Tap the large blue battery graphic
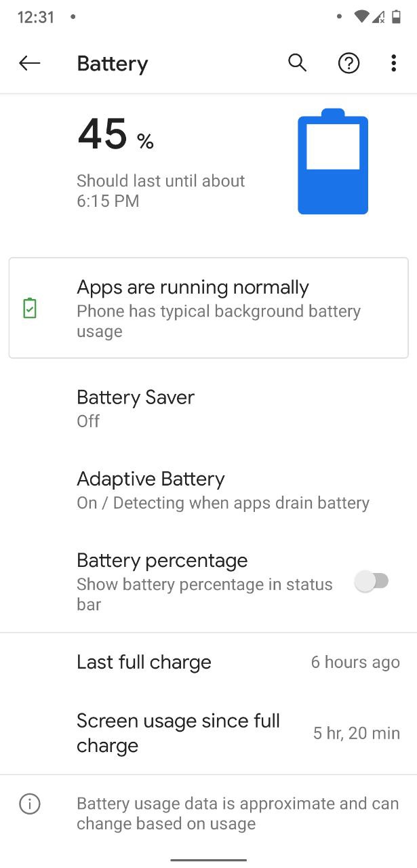417x868 pixels. (x=333, y=163)
